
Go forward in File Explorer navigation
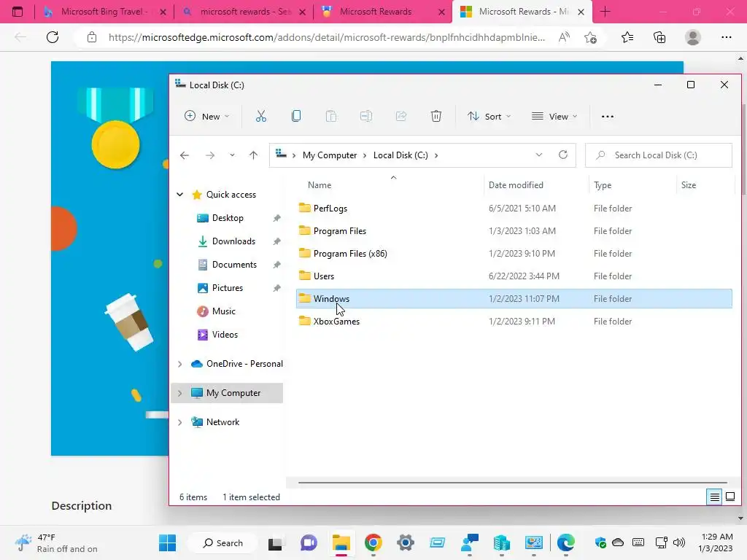(x=209, y=155)
